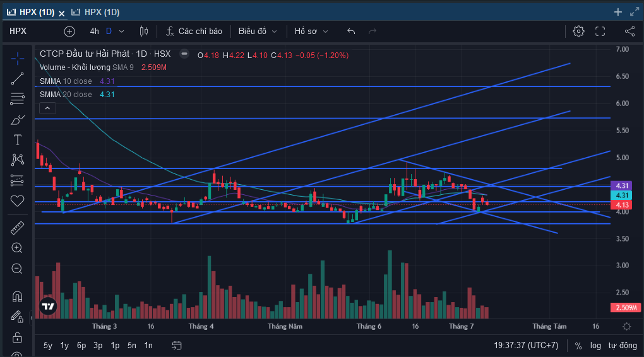Image resolution: width=644 pixels, height=357 pixels.
Task: Set chart range to 6p
Action: [x=81, y=346]
